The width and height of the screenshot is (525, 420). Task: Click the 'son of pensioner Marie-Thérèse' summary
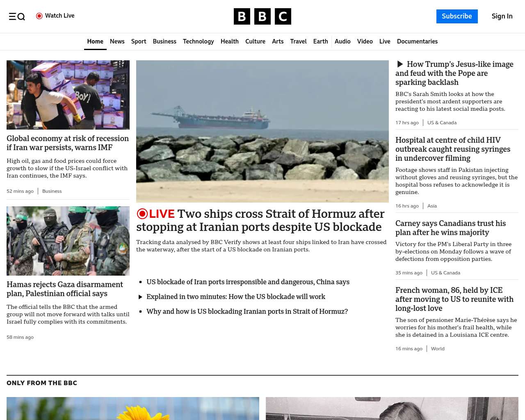pos(456,327)
